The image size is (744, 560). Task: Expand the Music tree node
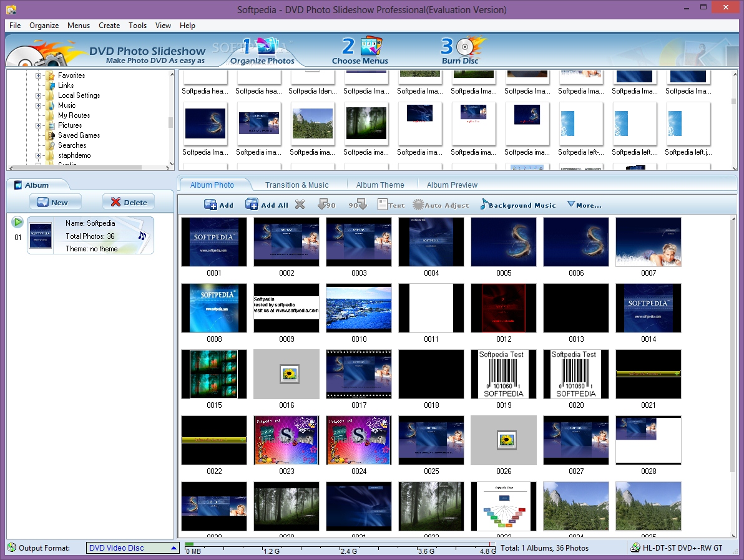(39, 105)
